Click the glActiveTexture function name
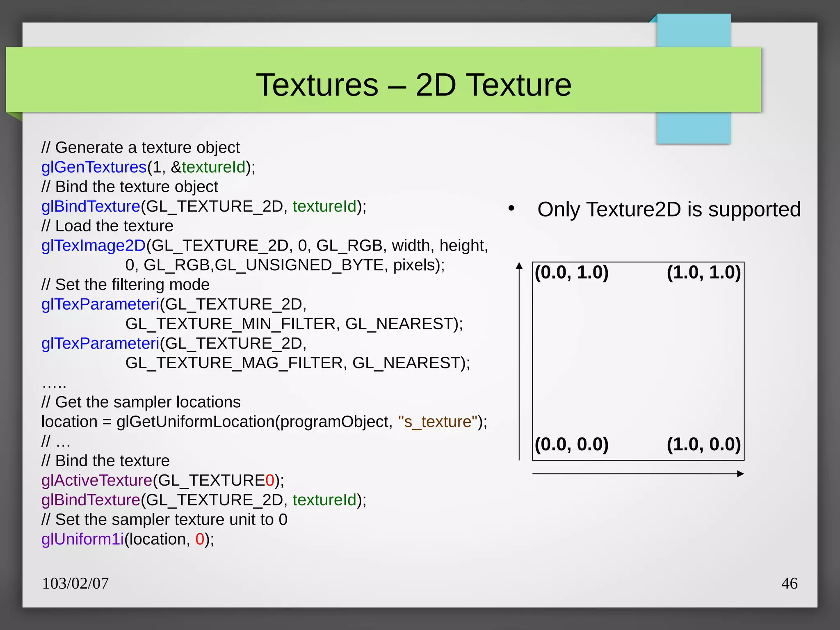840x630 pixels. 97,480
